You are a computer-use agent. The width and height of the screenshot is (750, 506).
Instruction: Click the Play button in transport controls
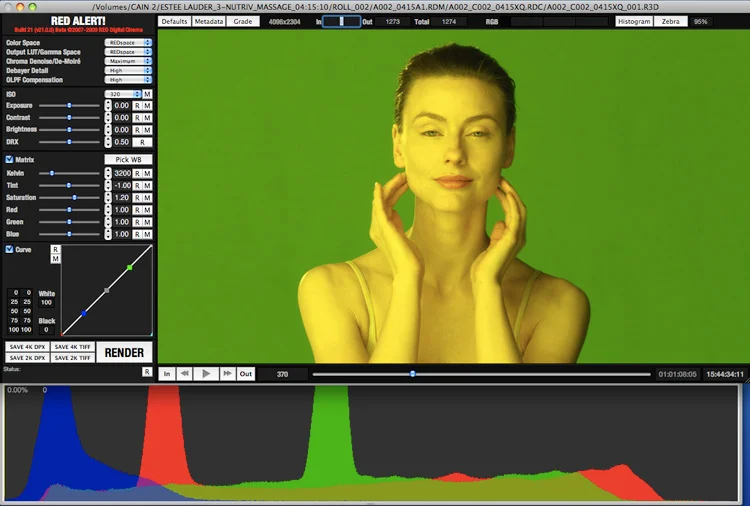pyautogui.click(x=206, y=374)
